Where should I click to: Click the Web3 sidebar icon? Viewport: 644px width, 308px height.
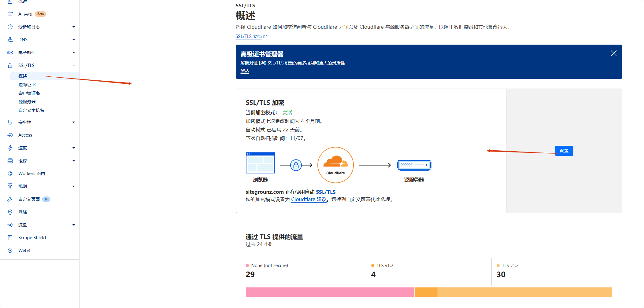coord(10,250)
